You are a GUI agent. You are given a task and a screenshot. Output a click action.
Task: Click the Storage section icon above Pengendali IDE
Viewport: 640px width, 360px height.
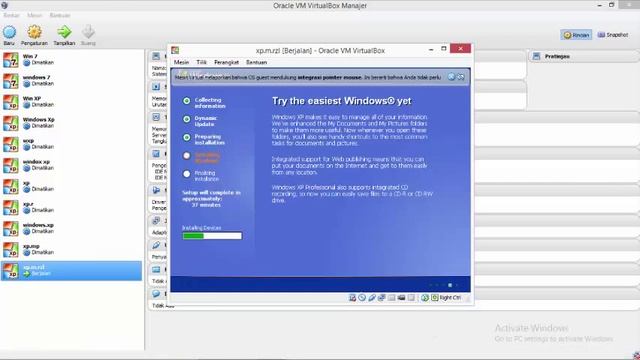156,153
